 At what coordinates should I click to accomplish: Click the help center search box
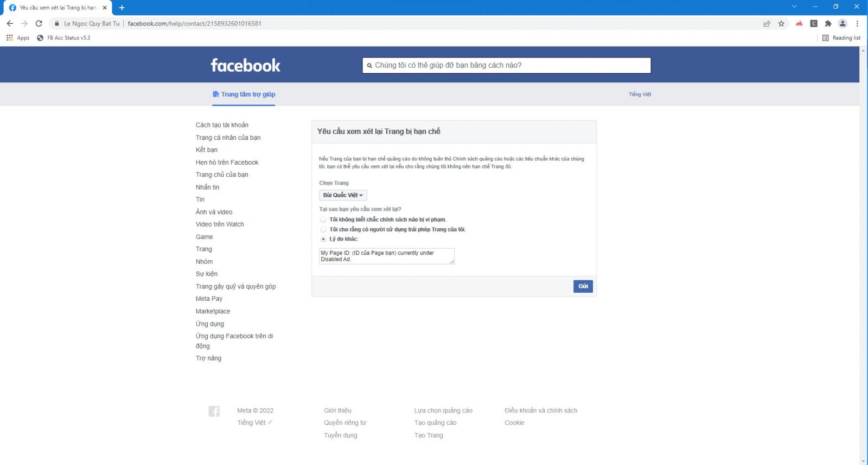click(x=507, y=66)
